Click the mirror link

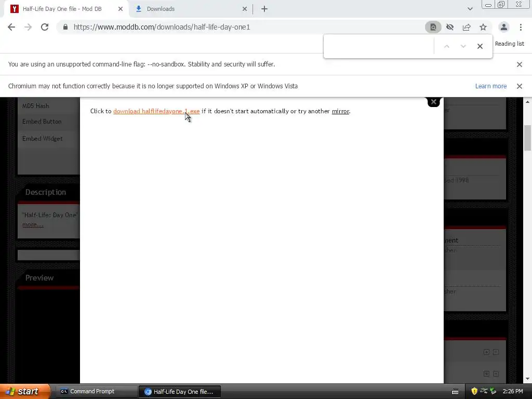coord(340,111)
